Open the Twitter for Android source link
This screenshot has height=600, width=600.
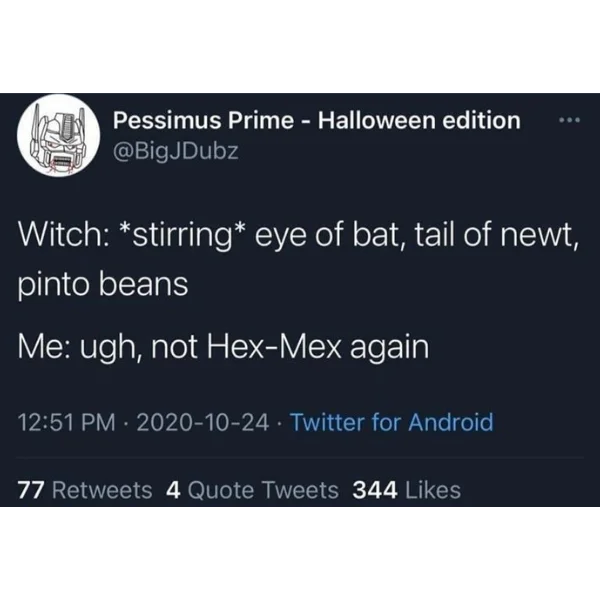click(x=391, y=422)
